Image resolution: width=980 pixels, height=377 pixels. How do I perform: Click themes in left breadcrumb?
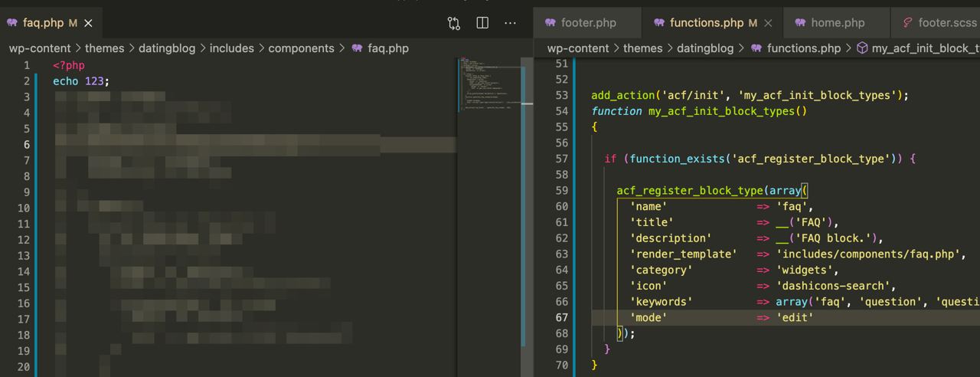pyautogui.click(x=104, y=48)
